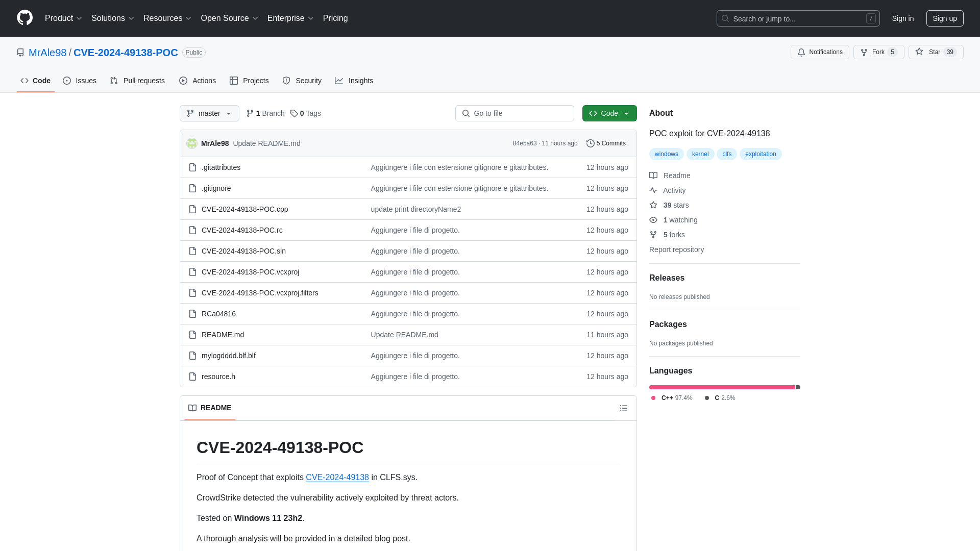Switch to the Issues tab

80,81
